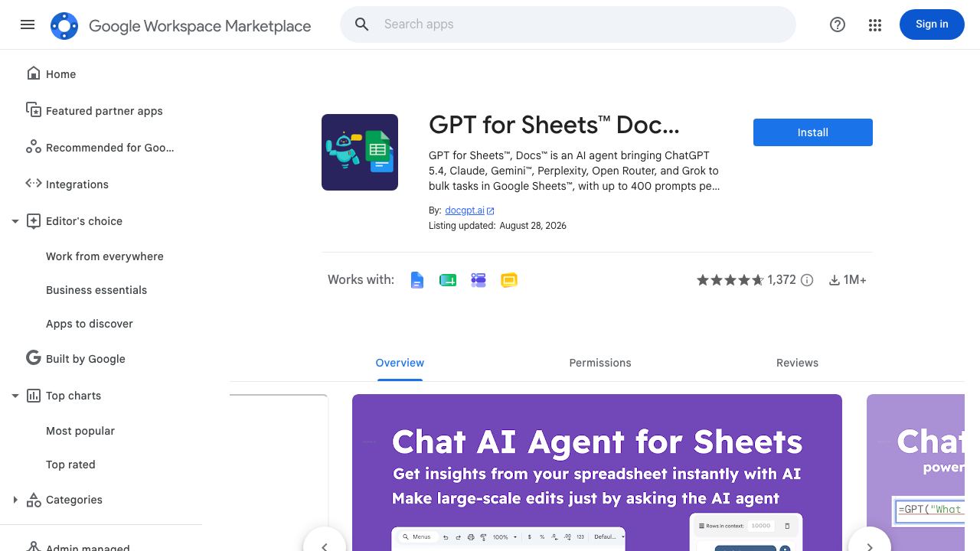Open Top rated chart
Viewport: 980px width, 551px height.
click(70, 465)
